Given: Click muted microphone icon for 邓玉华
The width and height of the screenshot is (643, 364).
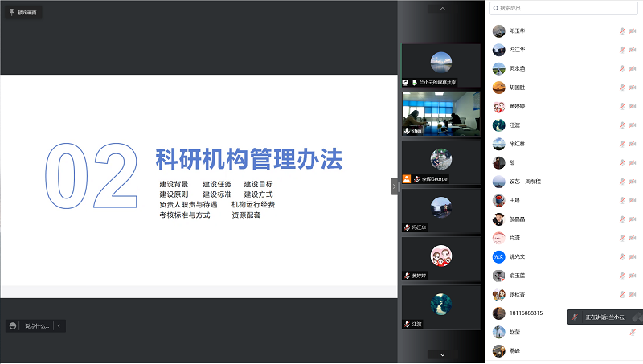Looking at the screenshot, I should [622, 31].
